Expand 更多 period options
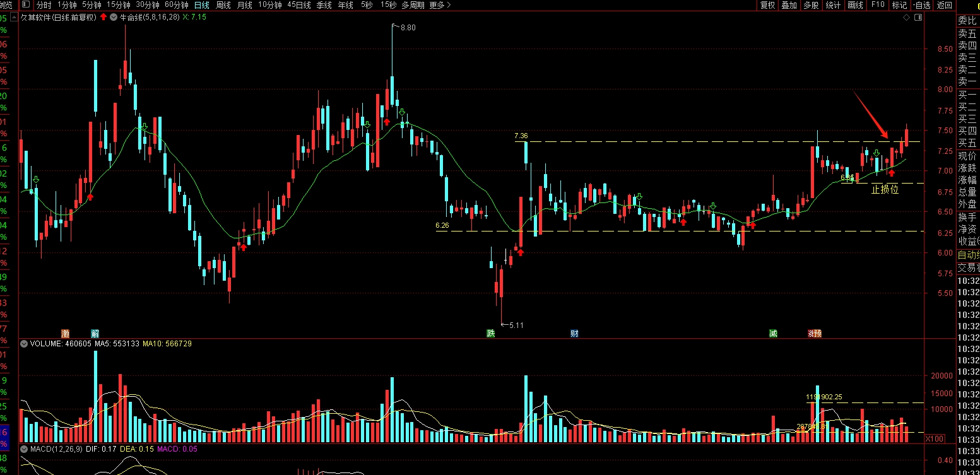 [440, 5]
